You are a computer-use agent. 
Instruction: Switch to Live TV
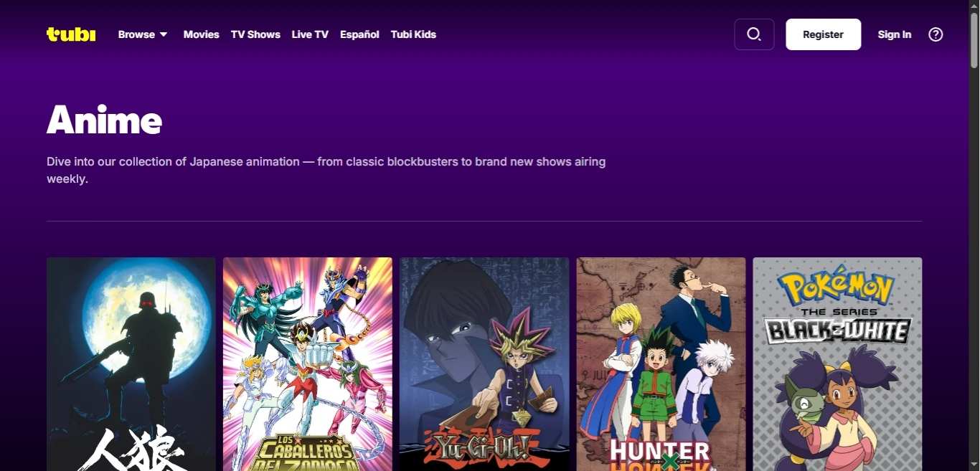310,34
